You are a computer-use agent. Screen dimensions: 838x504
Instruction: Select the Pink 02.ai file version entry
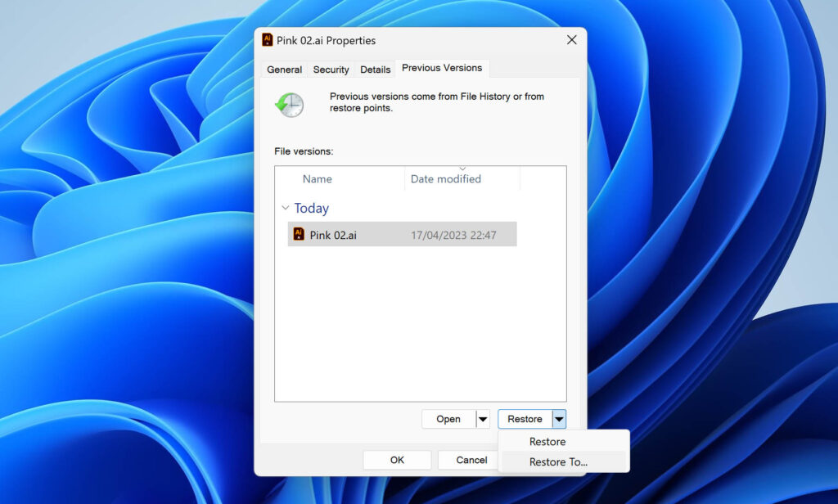click(x=368, y=234)
